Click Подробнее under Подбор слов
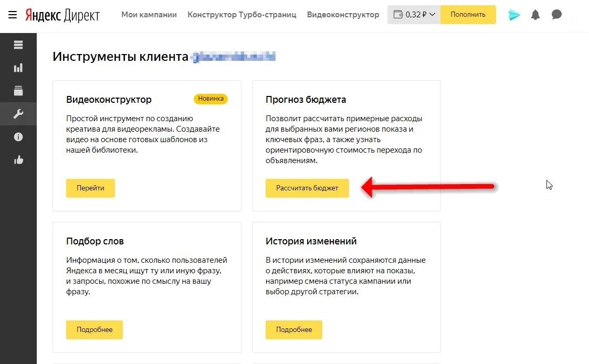This screenshot has width=589, height=364. 94,329
